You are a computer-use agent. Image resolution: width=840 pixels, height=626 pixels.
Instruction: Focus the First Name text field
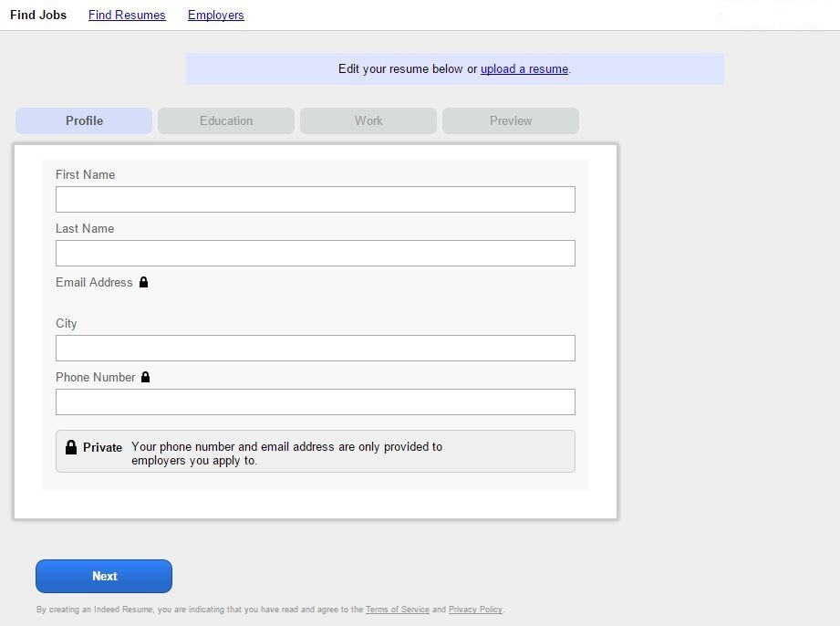(316, 199)
